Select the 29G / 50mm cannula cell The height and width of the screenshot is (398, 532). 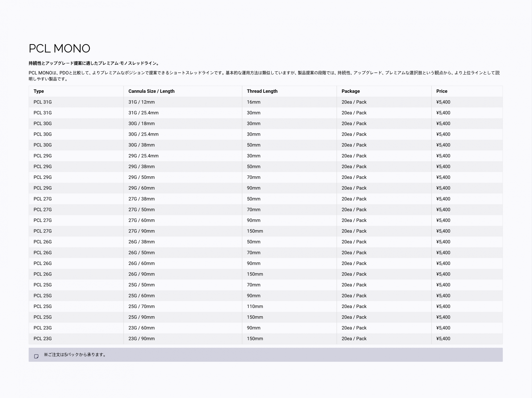pyautogui.click(x=183, y=177)
